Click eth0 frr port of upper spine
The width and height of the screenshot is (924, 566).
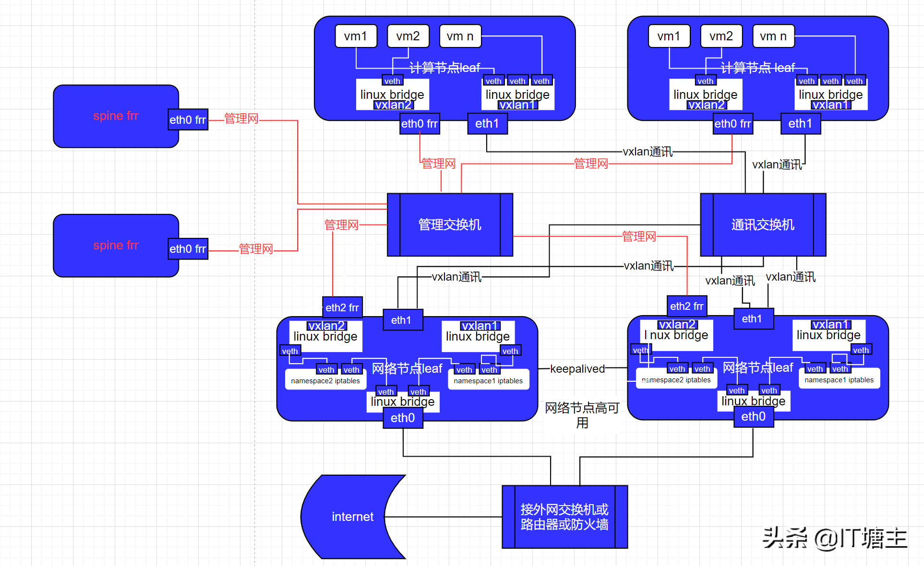(188, 119)
